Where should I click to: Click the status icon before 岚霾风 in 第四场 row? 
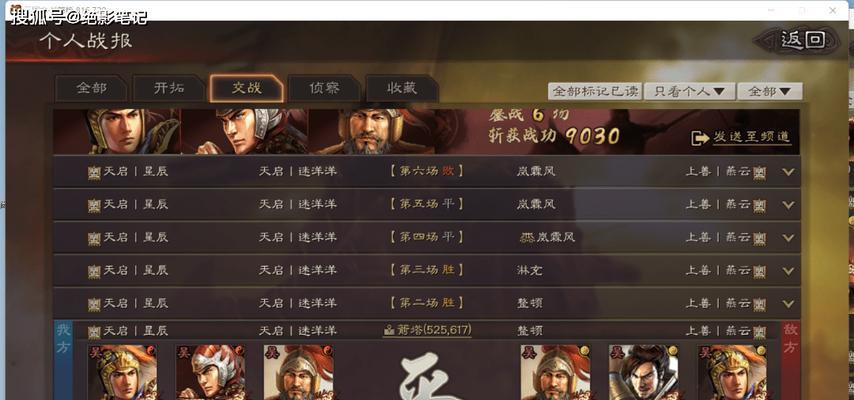[x=527, y=238]
